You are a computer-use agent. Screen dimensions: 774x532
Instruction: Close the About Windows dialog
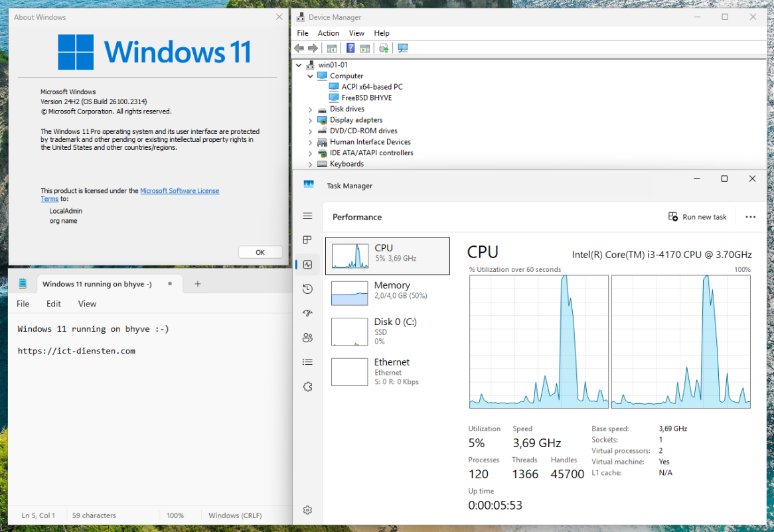tap(279, 17)
